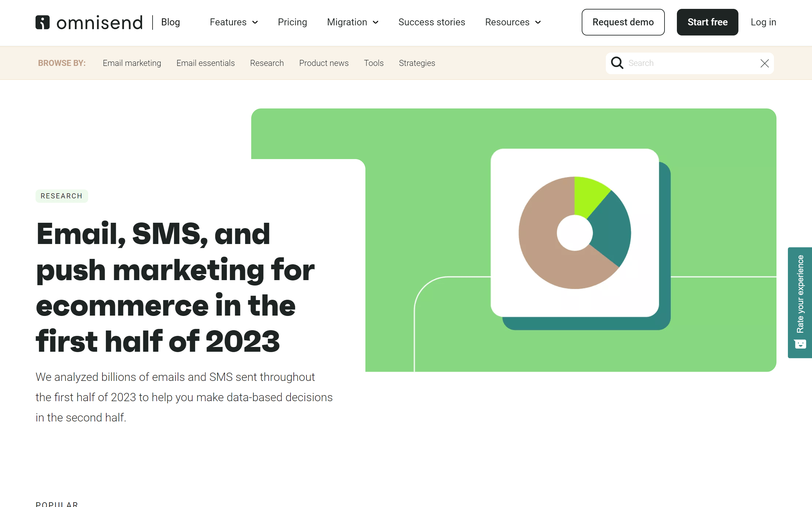Click the Request demo button
Viewport: 812px width, 507px height.
(x=623, y=22)
